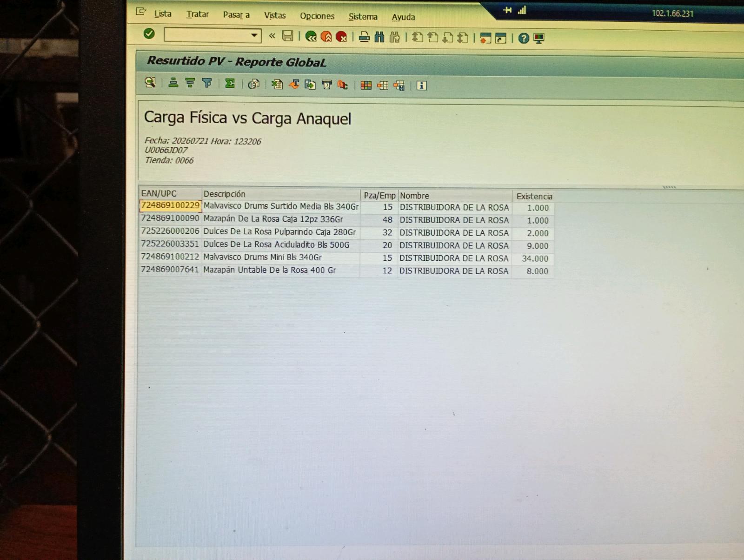Open the Pasar a menu

click(236, 15)
